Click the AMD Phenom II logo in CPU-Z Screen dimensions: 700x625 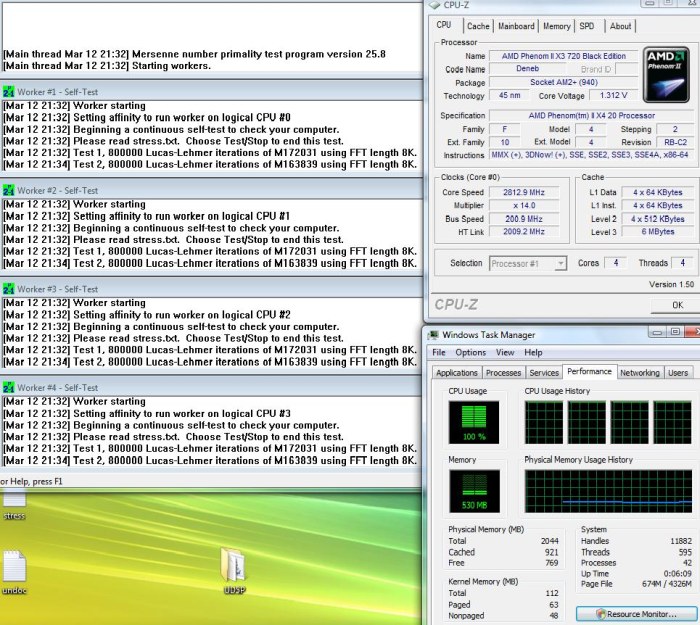666,75
